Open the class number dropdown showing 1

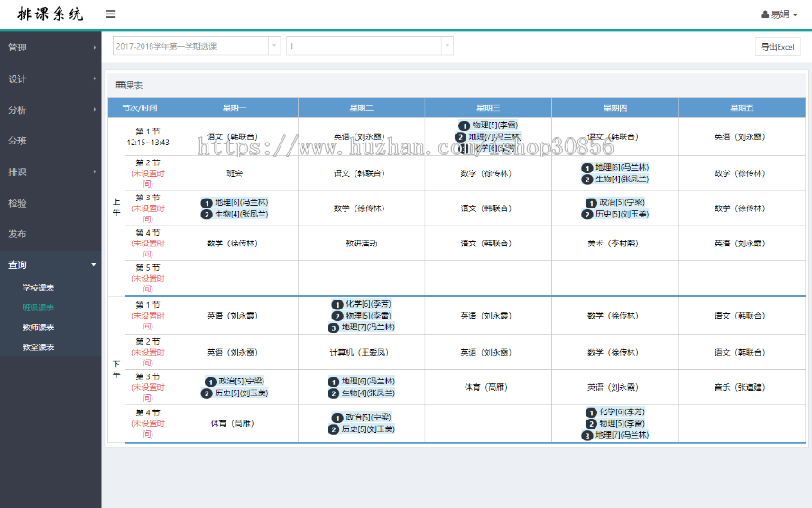pos(369,46)
